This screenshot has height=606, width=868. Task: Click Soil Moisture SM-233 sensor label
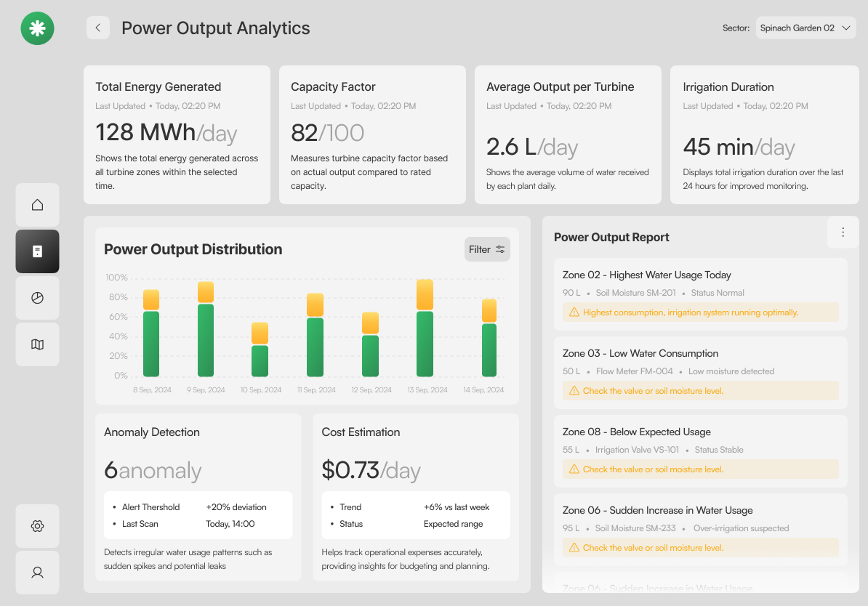pos(635,528)
